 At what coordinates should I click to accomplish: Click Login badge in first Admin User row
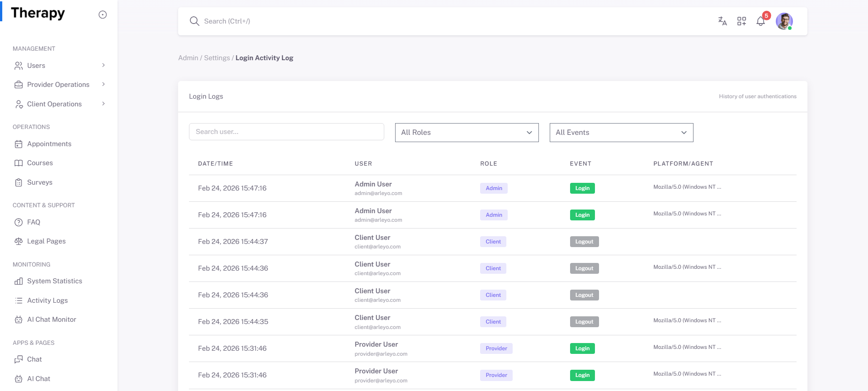tap(582, 188)
